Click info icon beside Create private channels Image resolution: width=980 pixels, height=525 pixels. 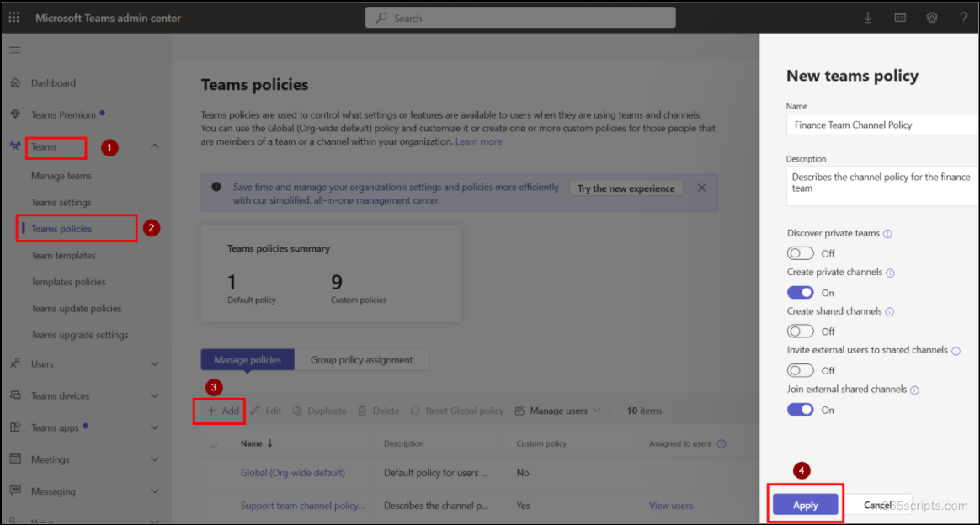[890, 273]
